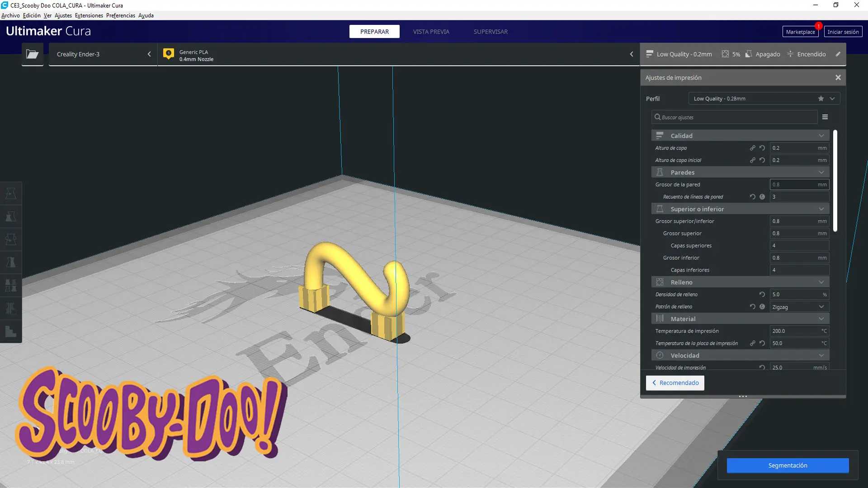This screenshot has height=488, width=868.
Task: Switch to the SUPERVISAR tab
Action: coord(491,32)
